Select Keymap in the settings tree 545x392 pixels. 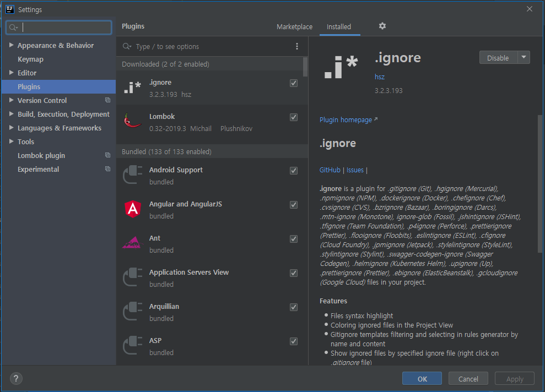(x=31, y=59)
